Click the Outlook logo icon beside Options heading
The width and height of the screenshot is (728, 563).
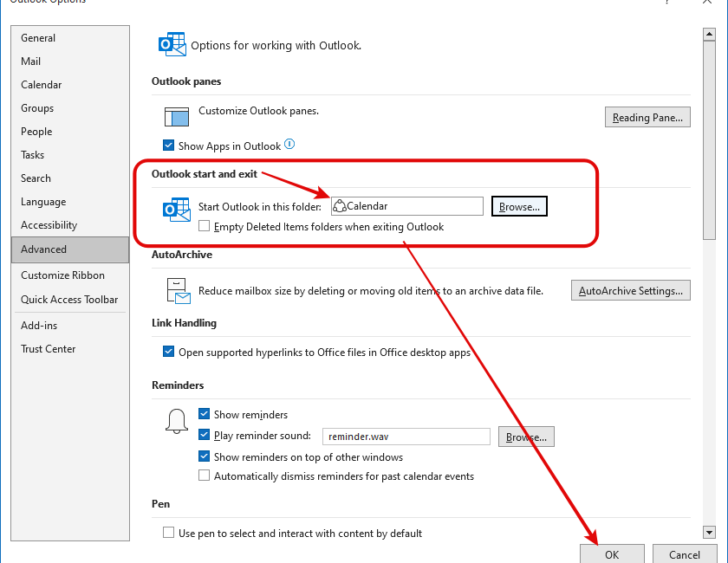172,44
